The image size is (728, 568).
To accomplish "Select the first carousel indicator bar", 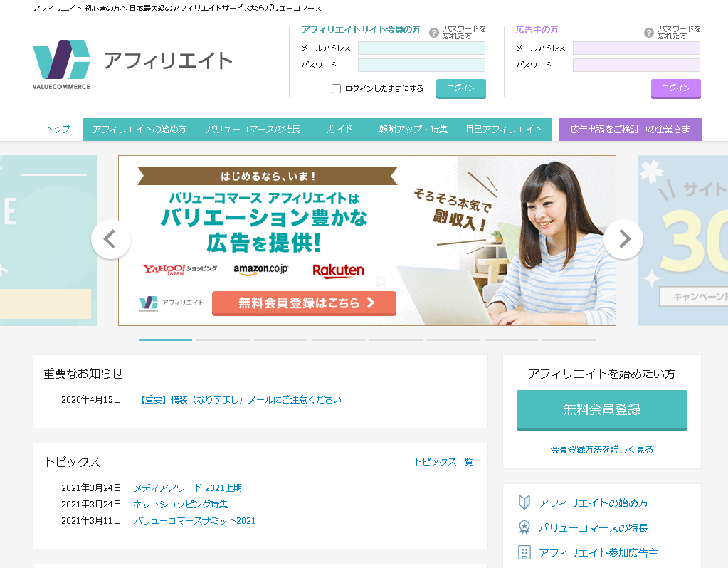I will point(165,340).
